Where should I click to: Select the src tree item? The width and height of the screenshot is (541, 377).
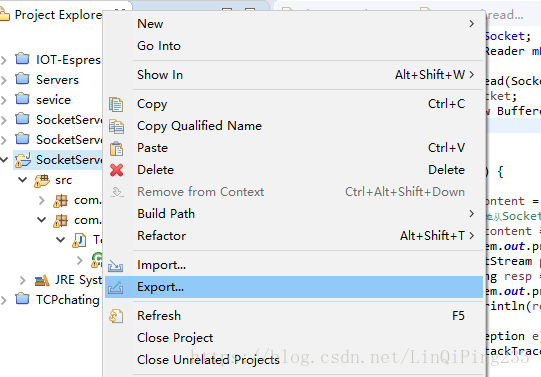63,180
